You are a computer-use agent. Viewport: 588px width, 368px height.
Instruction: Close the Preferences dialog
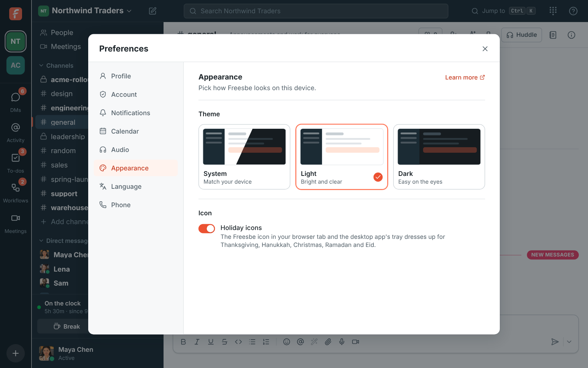tap(485, 49)
